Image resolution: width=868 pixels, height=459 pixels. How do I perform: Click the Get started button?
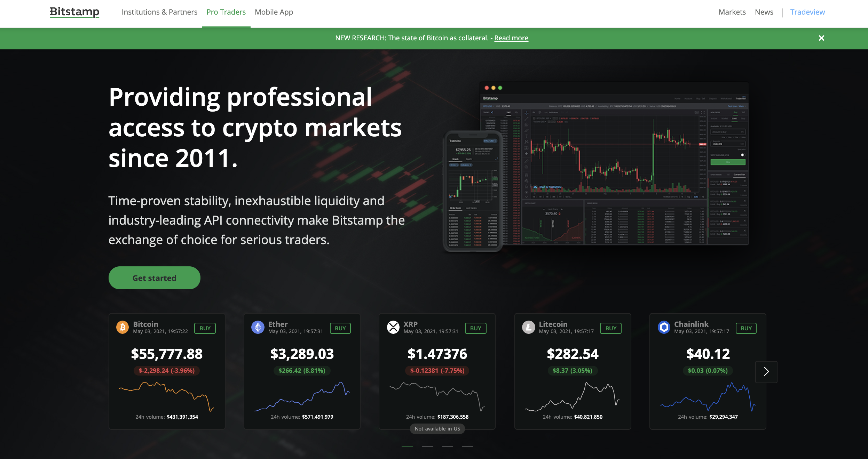[155, 278]
